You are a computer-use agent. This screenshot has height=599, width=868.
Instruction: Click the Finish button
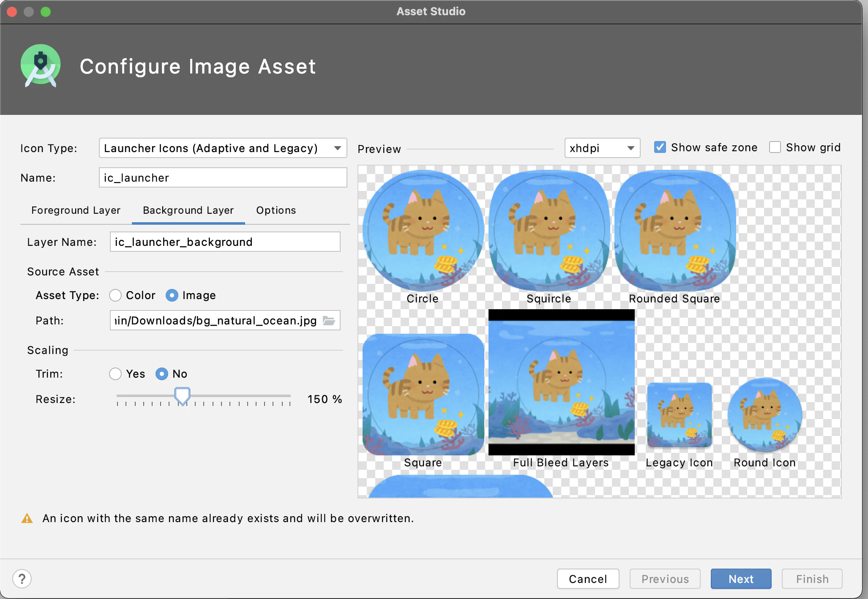point(812,579)
